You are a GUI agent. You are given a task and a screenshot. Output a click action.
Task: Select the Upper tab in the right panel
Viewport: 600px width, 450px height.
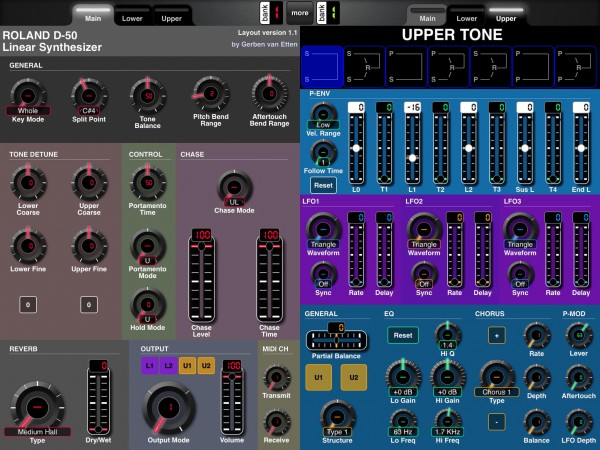[506, 15]
